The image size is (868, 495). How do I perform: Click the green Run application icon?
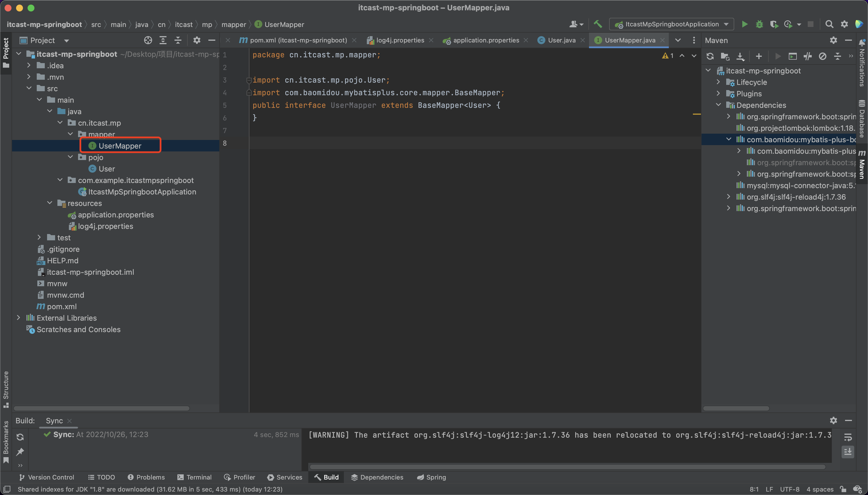tap(745, 24)
